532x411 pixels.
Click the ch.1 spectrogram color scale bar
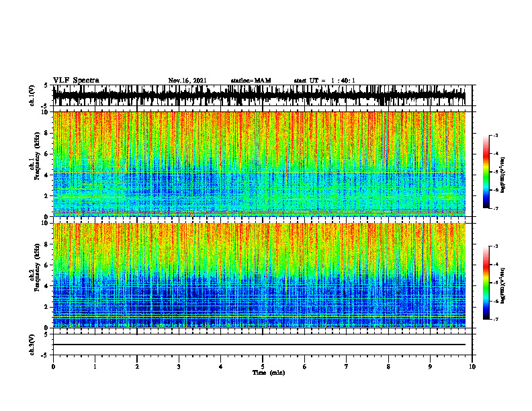click(x=486, y=172)
